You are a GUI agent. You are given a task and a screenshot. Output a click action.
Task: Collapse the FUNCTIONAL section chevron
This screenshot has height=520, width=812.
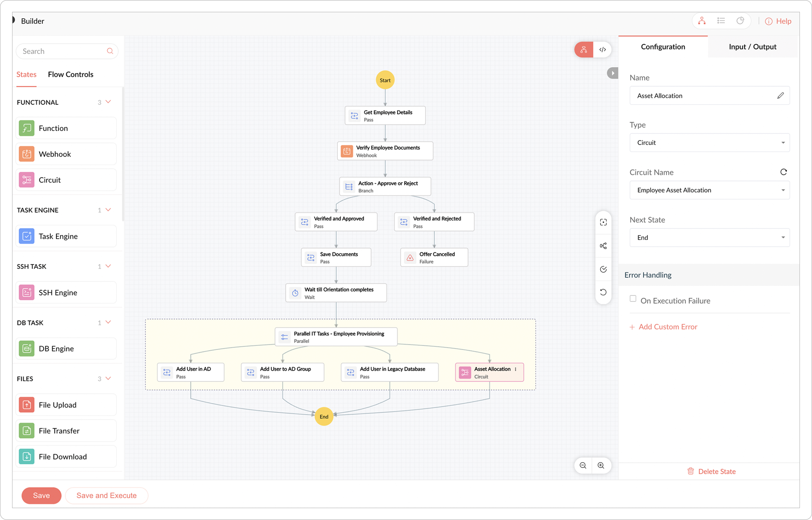pyautogui.click(x=108, y=102)
